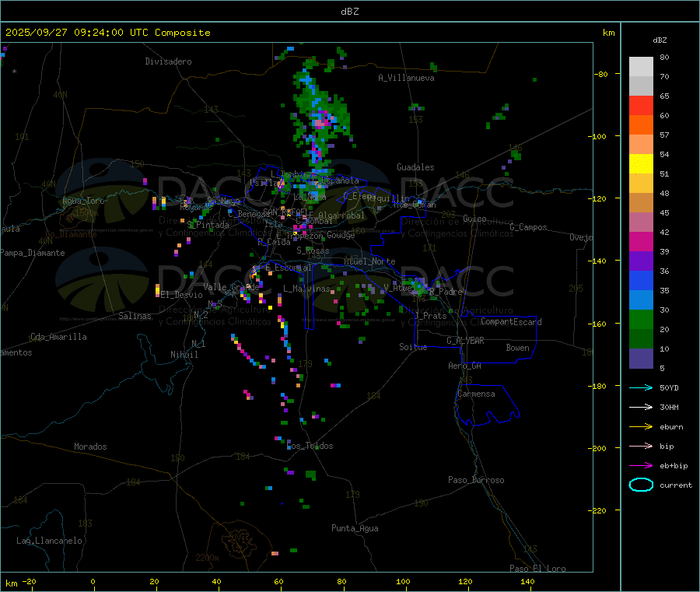Click the 'Paso_El_Loro' map label
Image resolution: width=700 pixels, height=592 pixels.
point(538,569)
